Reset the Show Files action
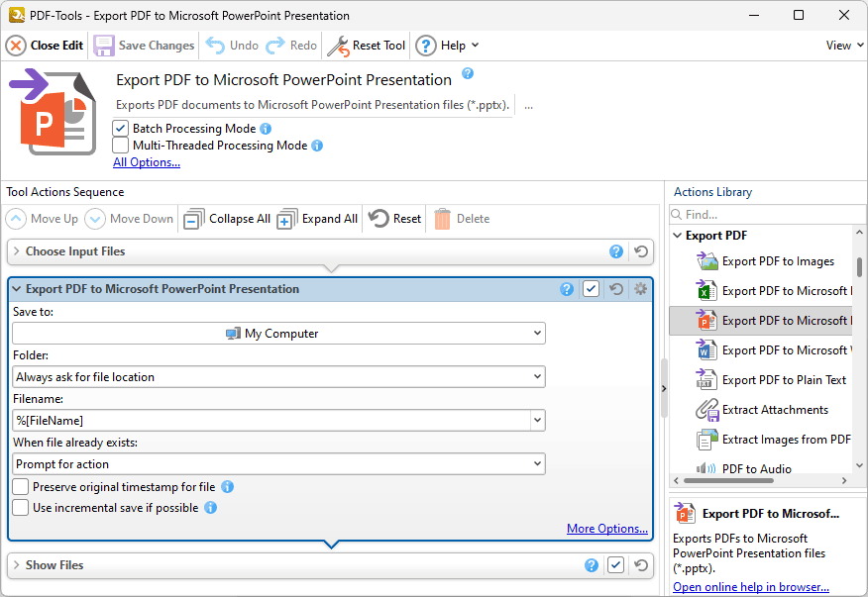 click(641, 565)
